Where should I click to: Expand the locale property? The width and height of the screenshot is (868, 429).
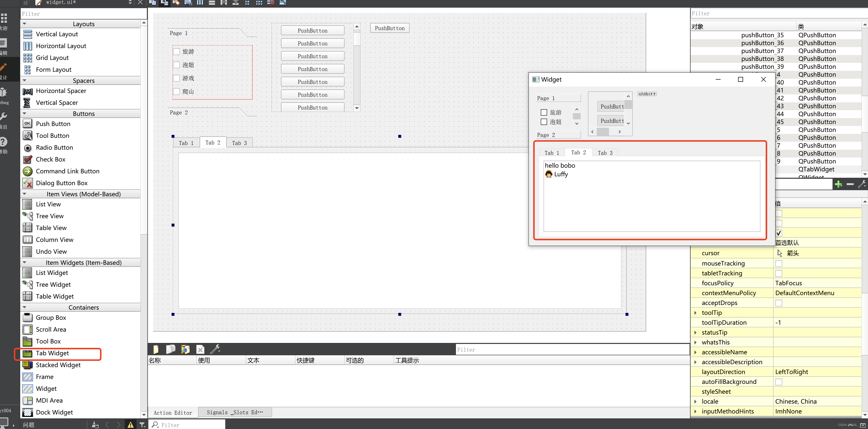click(695, 401)
